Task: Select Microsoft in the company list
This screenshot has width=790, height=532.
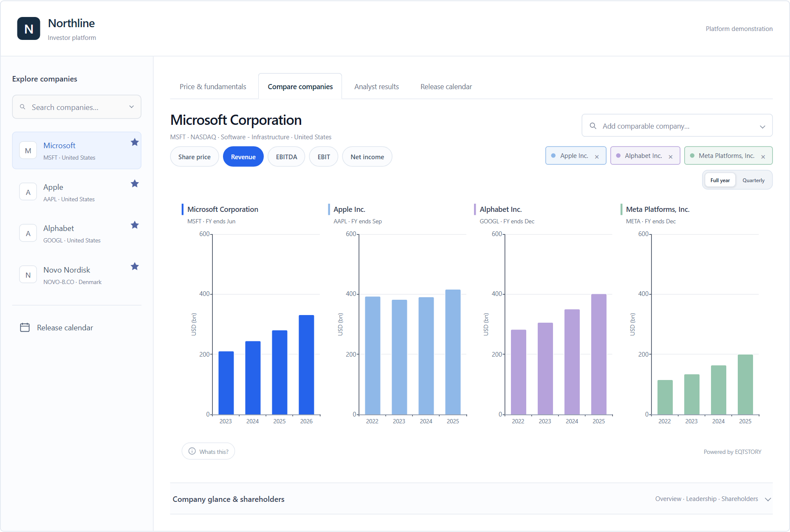Action: click(76, 151)
